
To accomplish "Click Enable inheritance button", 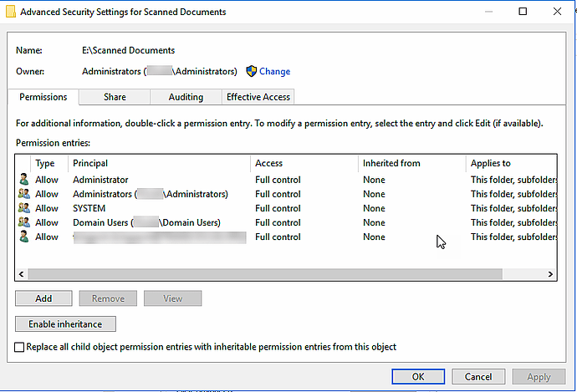I will tap(65, 324).
